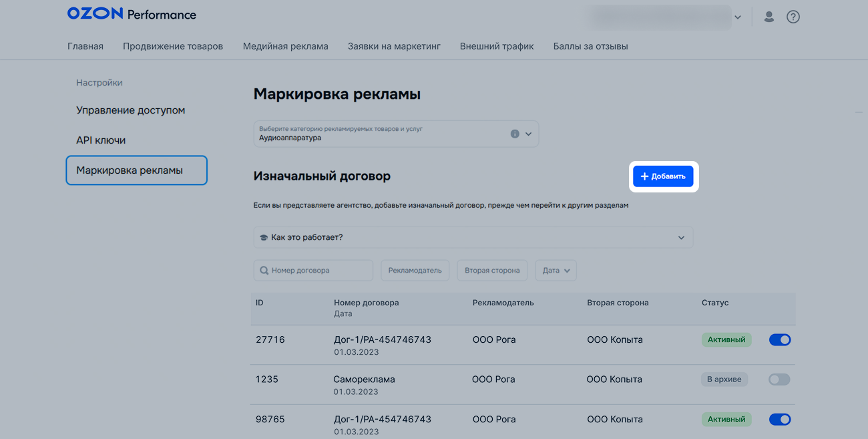Select 'API ключи' in the sidebar
868x439 pixels.
tap(101, 140)
